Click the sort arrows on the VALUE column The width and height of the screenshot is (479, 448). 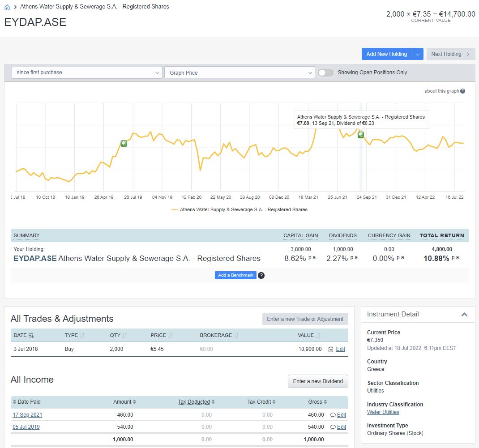pos(318,335)
